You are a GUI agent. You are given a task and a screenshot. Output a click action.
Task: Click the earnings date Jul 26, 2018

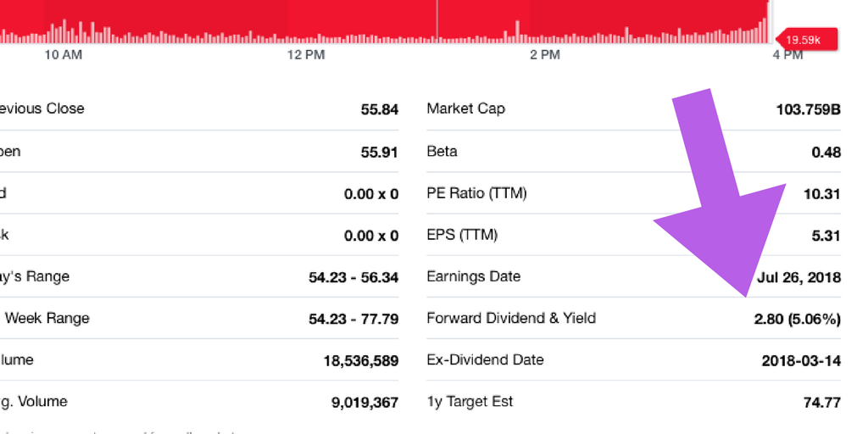[798, 277]
